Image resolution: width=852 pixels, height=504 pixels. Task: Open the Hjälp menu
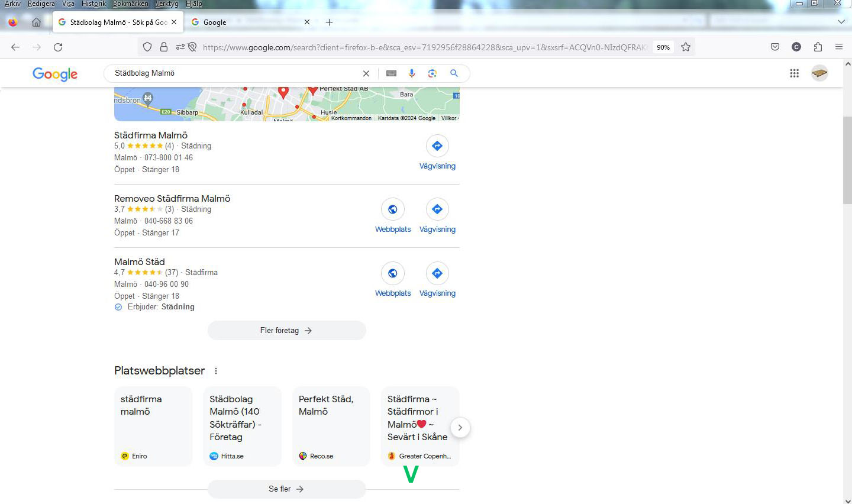tap(194, 4)
